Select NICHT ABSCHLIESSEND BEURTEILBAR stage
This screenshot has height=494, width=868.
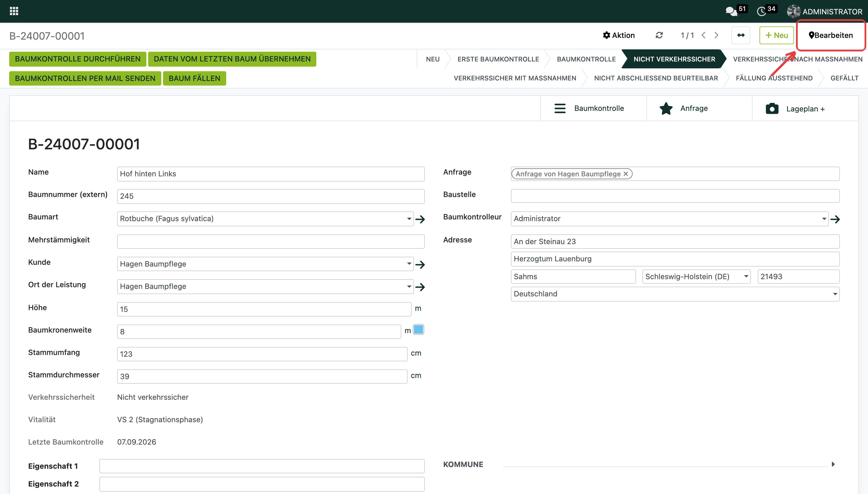pos(656,78)
